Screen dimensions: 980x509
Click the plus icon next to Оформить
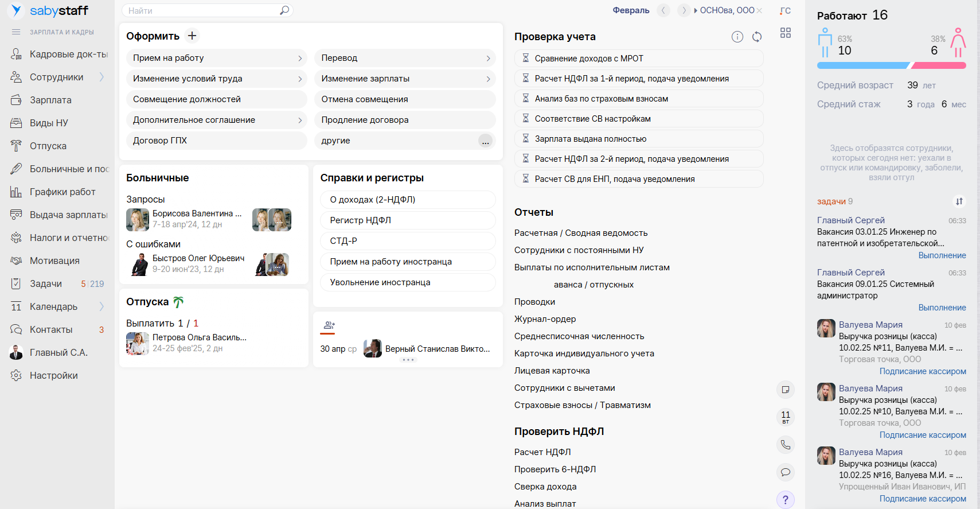(192, 36)
